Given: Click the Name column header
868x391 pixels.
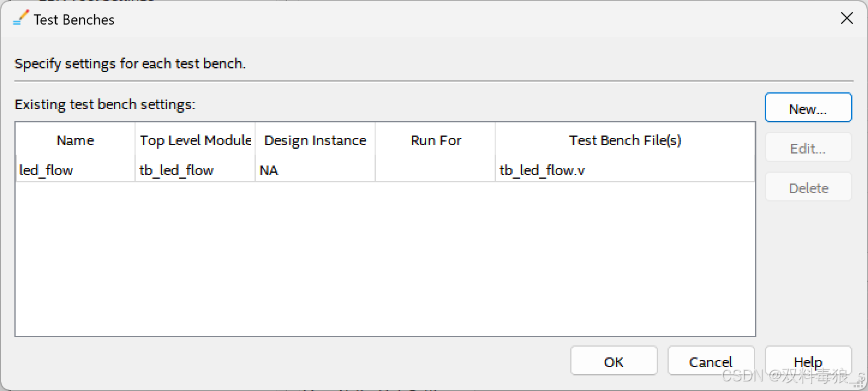Looking at the screenshot, I should click(x=75, y=140).
